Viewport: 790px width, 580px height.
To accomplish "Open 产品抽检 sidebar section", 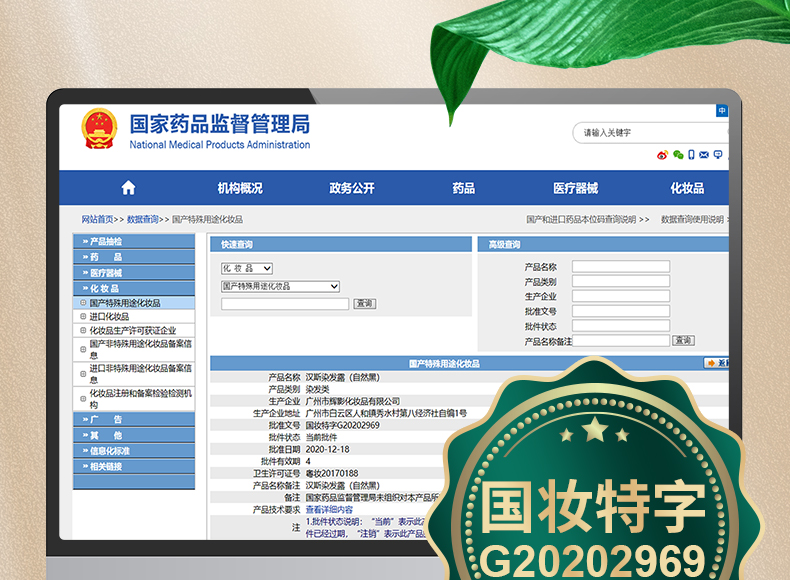I will point(134,241).
